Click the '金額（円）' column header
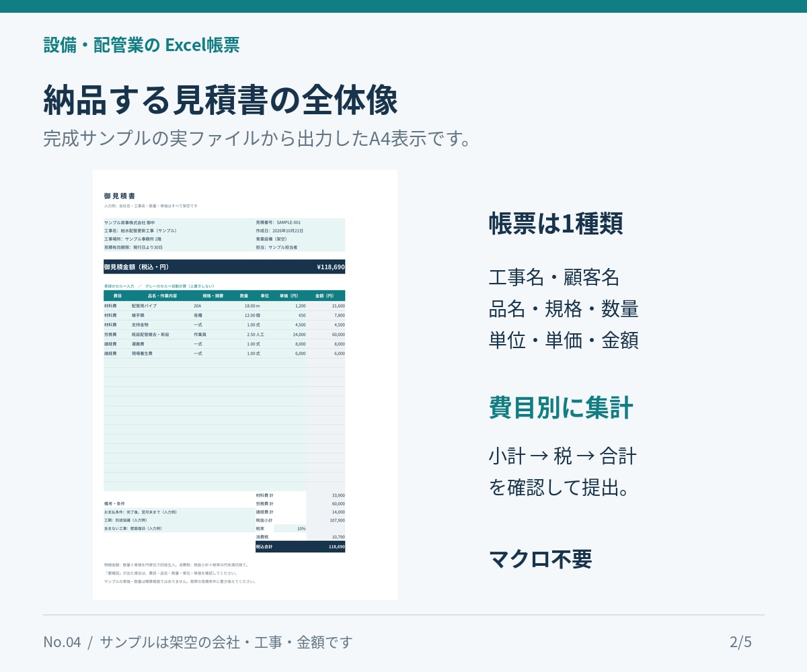This screenshot has height=672, width=807. click(324, 296)
